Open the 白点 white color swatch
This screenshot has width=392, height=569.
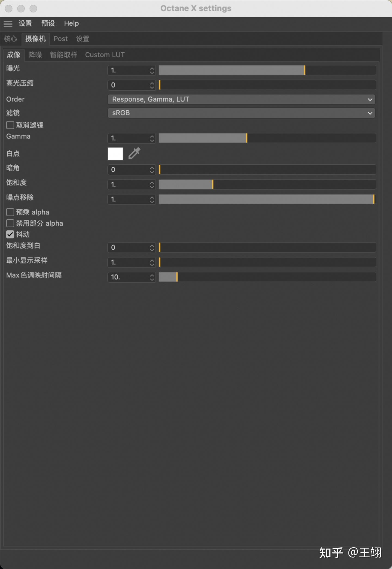point(115,154)
